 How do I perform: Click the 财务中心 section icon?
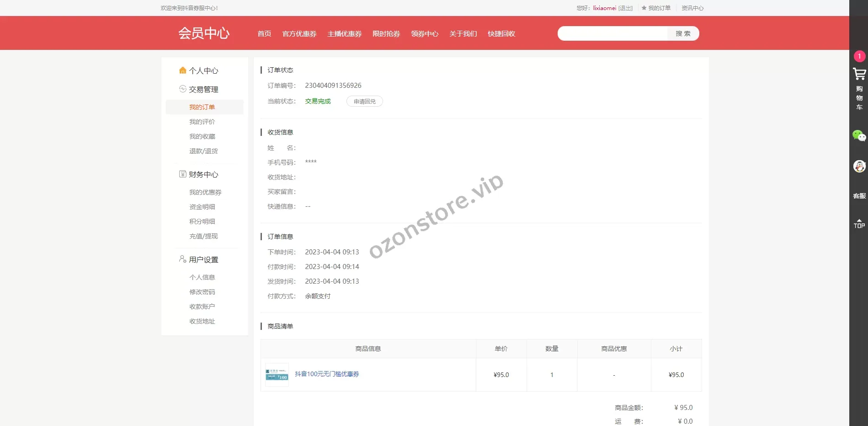coord(182,174)
